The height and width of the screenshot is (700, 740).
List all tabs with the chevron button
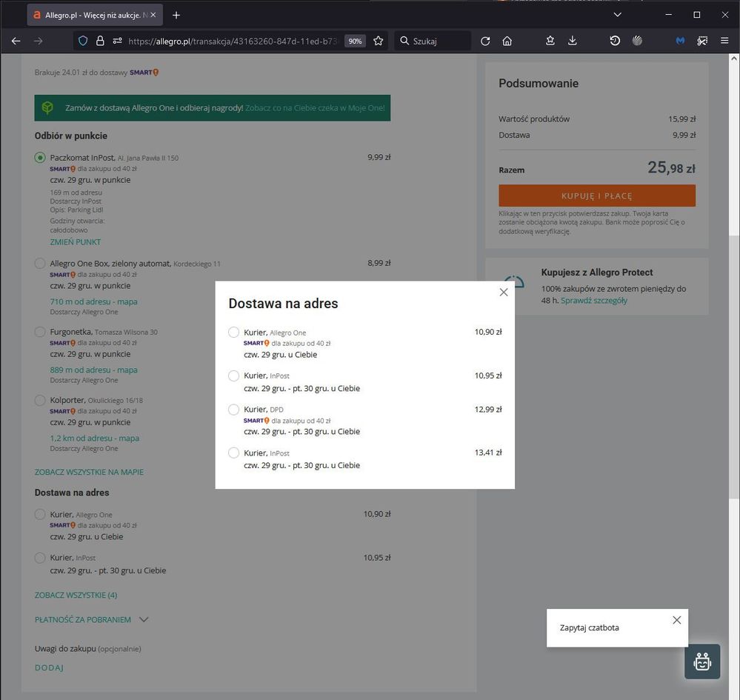(x=617, y=15)
